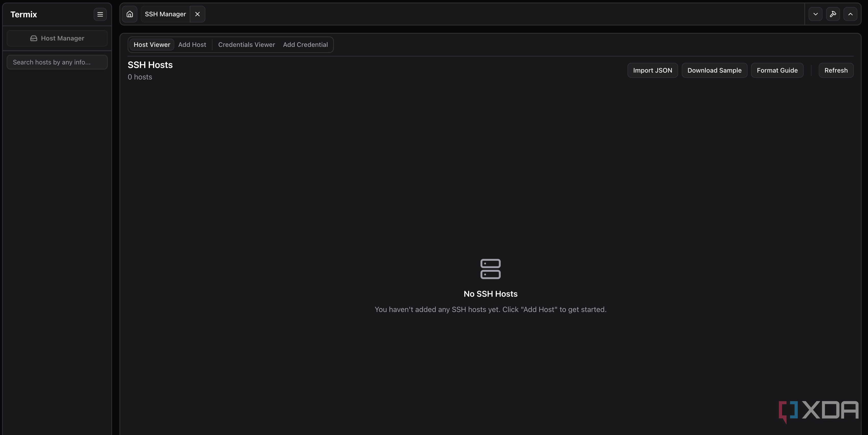Open the Format Guide
868x435 pixels.
(777, 71)
